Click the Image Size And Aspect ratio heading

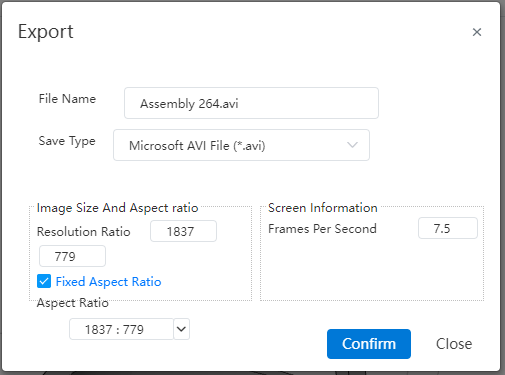pos(117,208)
